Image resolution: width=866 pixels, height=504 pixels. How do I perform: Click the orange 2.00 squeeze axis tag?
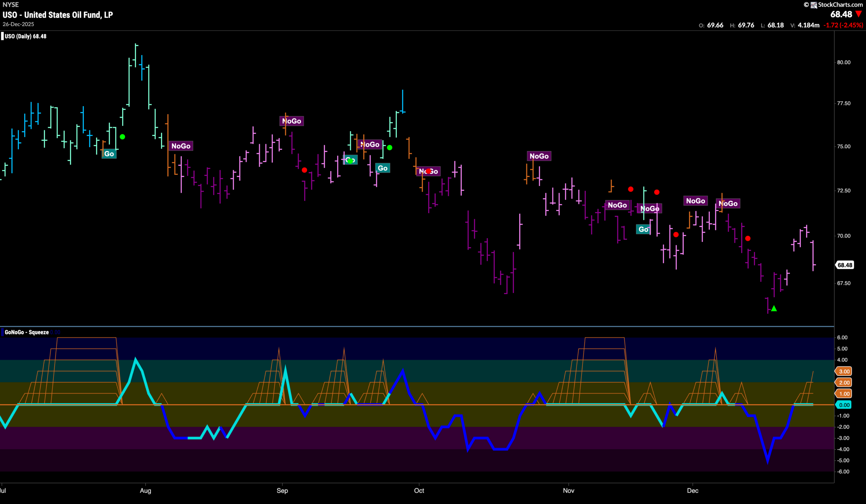844,382
